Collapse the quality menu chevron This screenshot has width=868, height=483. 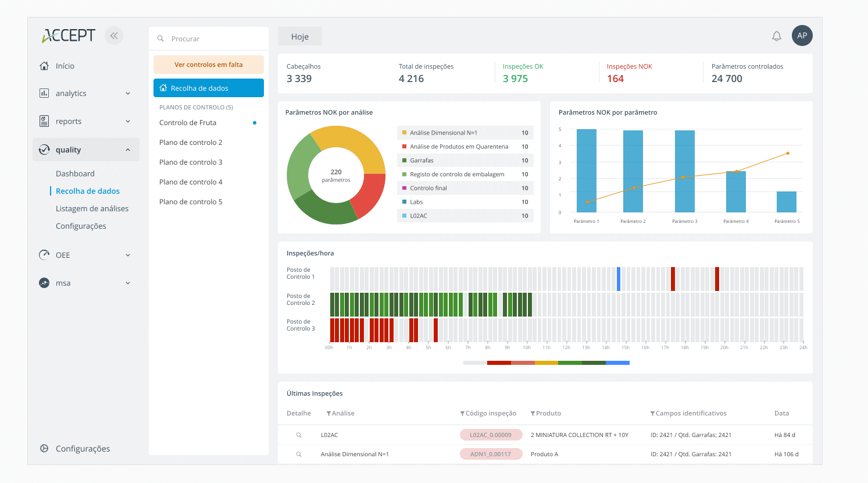(x=128, y=150)
